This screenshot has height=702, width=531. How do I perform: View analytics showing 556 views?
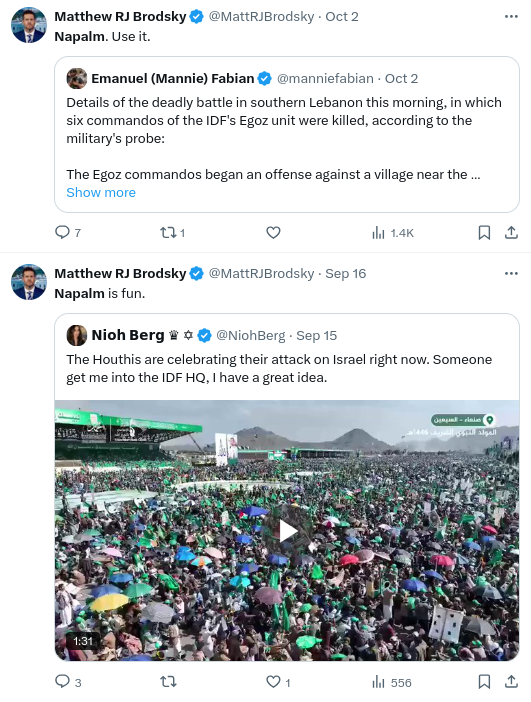(391, 682)
